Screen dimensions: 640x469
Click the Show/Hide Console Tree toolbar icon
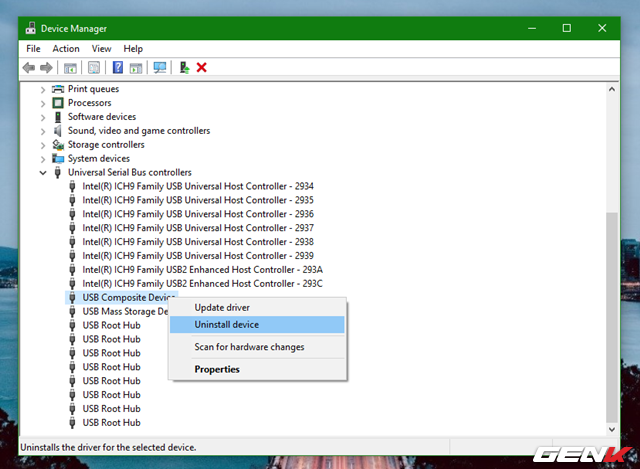click(x=71, y=67)
